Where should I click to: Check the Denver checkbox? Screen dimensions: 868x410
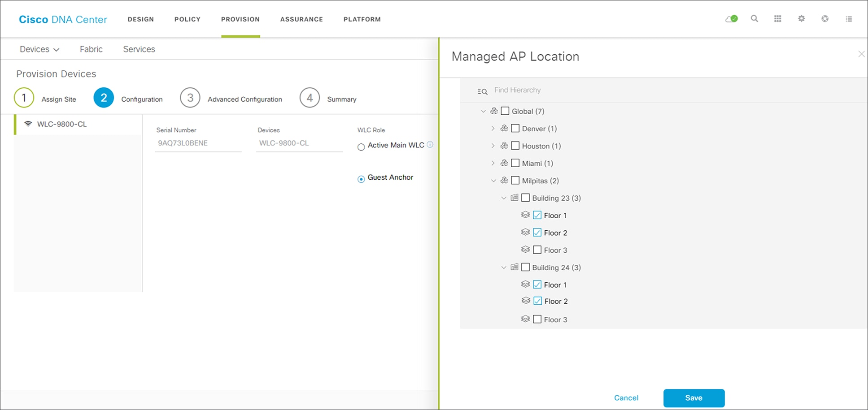(515, 128)
